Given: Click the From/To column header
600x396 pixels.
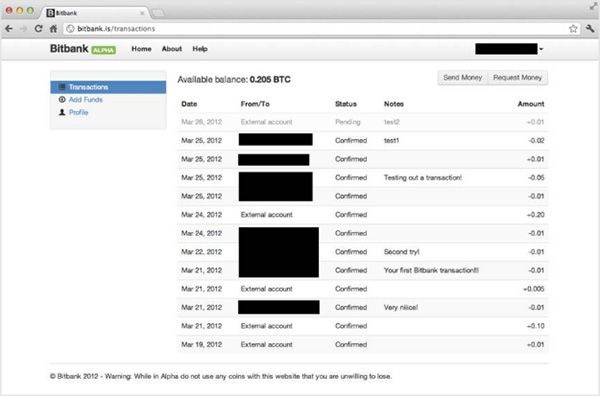Looking at the screenshot, I should pos(255,104).
